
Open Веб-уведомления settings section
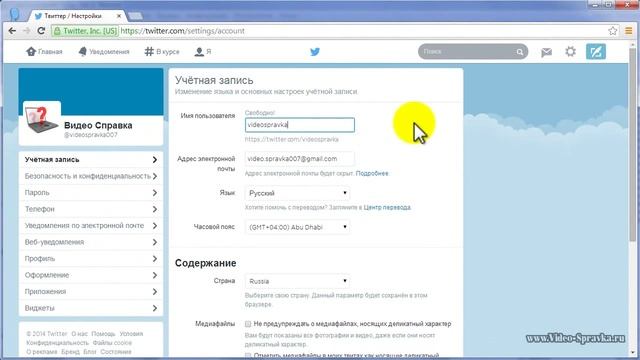(x=91, y=242)
